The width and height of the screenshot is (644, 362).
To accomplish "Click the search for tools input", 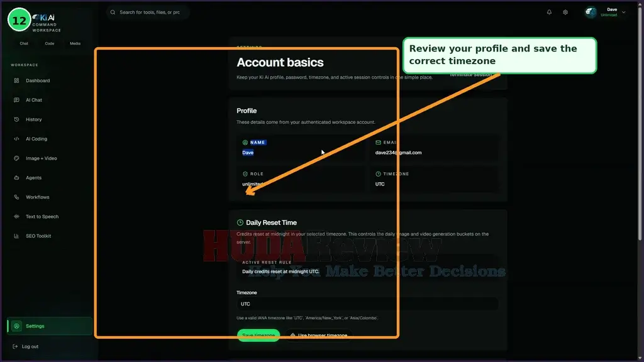I will 148,13.
